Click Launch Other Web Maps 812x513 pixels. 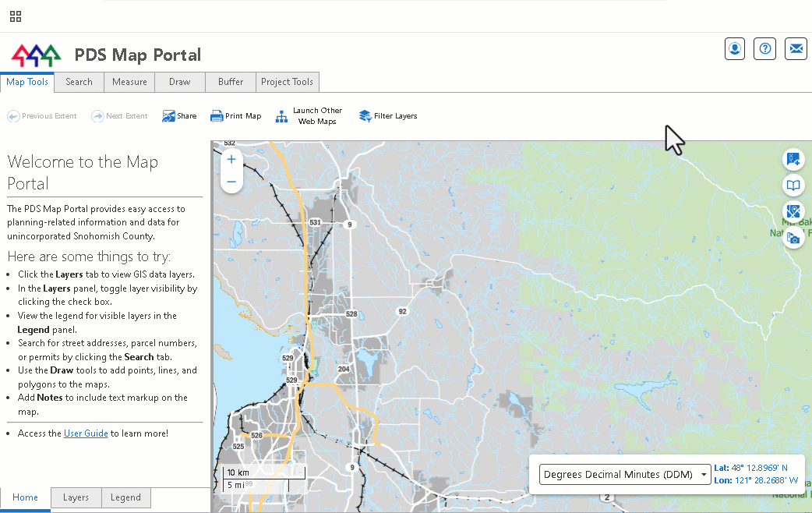point(309,116)
